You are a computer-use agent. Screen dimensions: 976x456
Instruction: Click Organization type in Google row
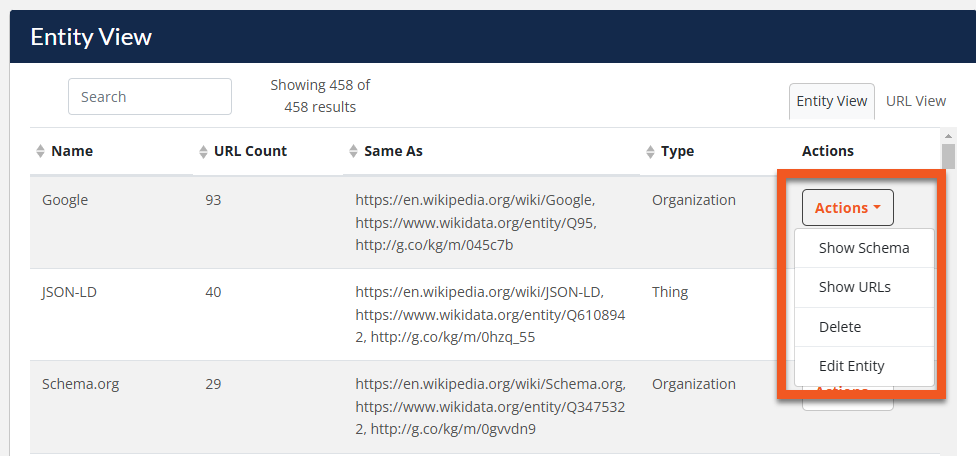pos(693,200)
